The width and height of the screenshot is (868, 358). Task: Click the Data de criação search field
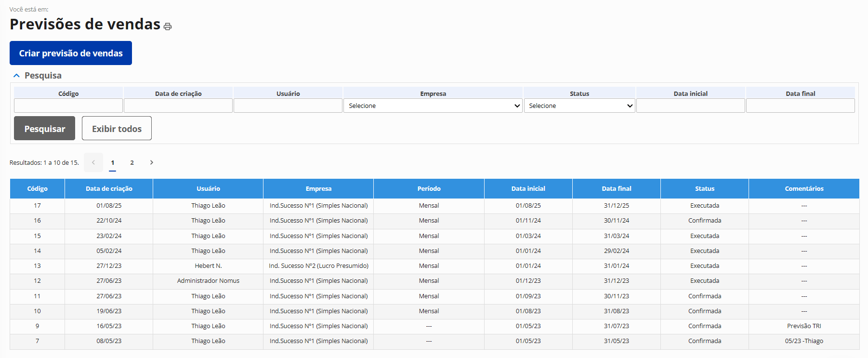(x=178, y=106)
